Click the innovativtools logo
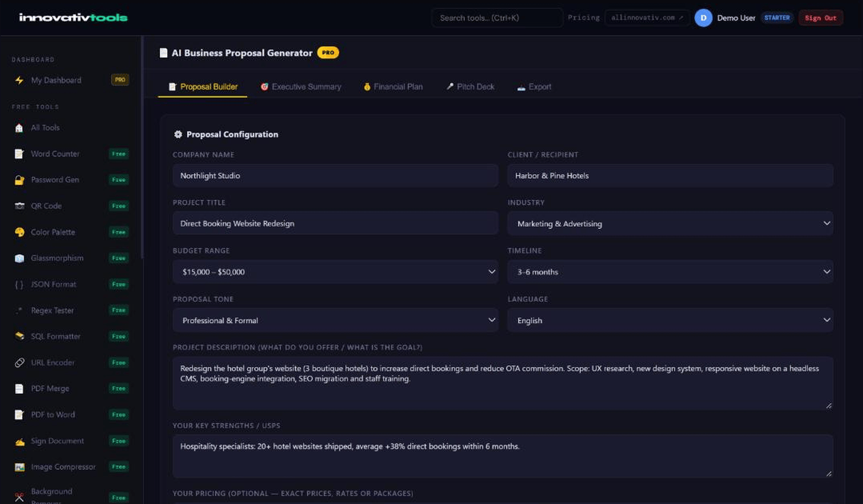Image resolution: width=863 pixels, height=504 pixels. [73, 17]
